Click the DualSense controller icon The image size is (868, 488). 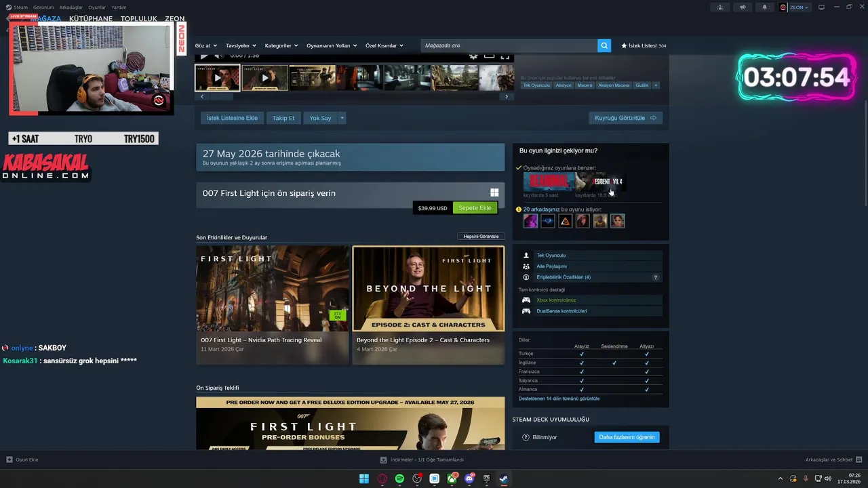point(526,311)
